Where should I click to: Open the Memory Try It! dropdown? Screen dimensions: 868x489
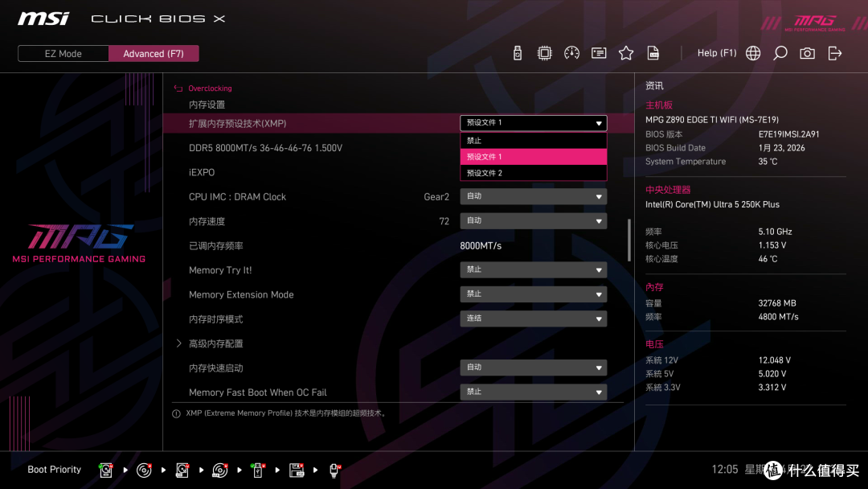(533, 269)
